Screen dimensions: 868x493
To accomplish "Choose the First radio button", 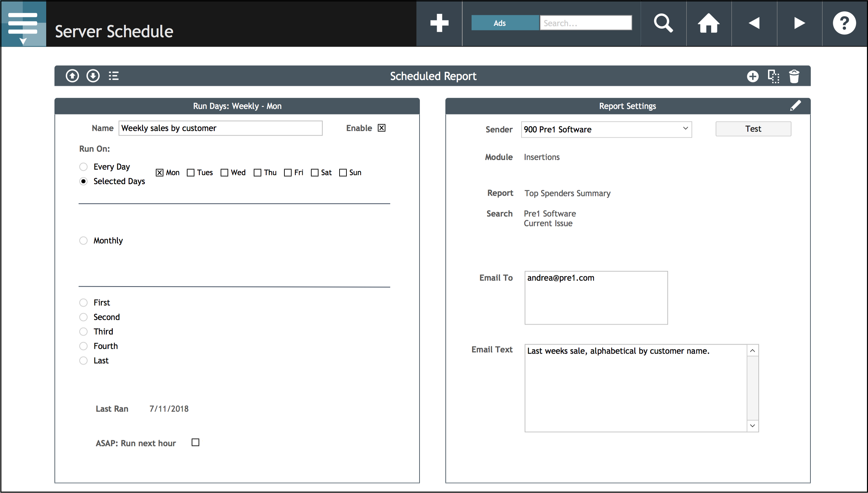I will pyautogui.click(x=83, y=303).
